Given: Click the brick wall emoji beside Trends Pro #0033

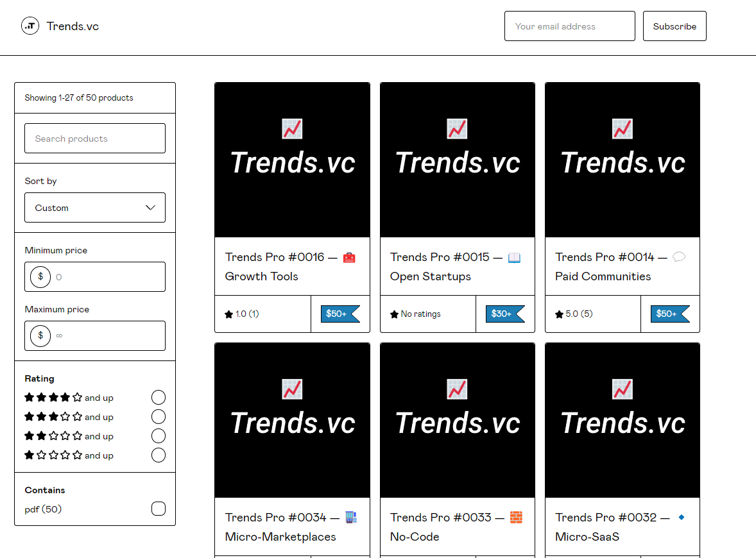Looking at the screenshot, I should [517, 518].
